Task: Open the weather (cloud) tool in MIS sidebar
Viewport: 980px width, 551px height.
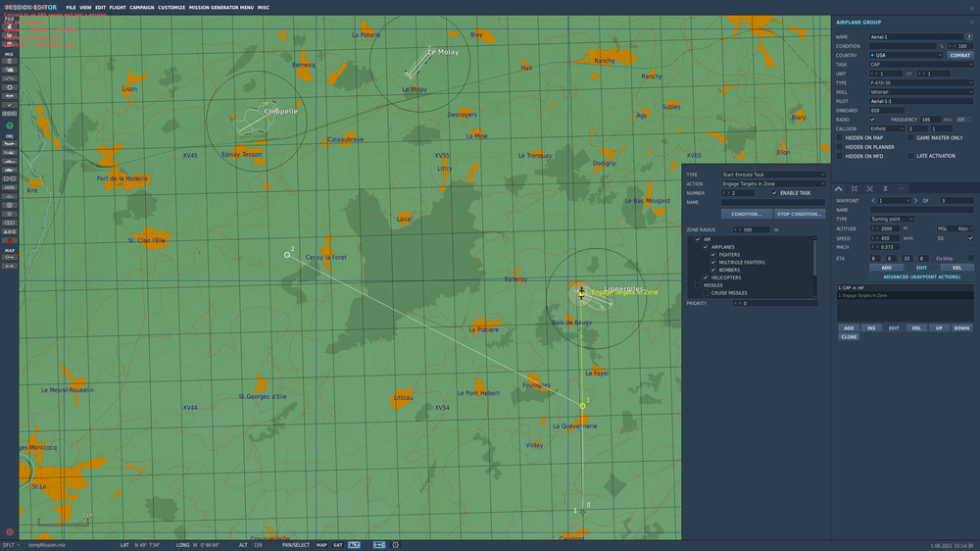Action: [10, 70]
